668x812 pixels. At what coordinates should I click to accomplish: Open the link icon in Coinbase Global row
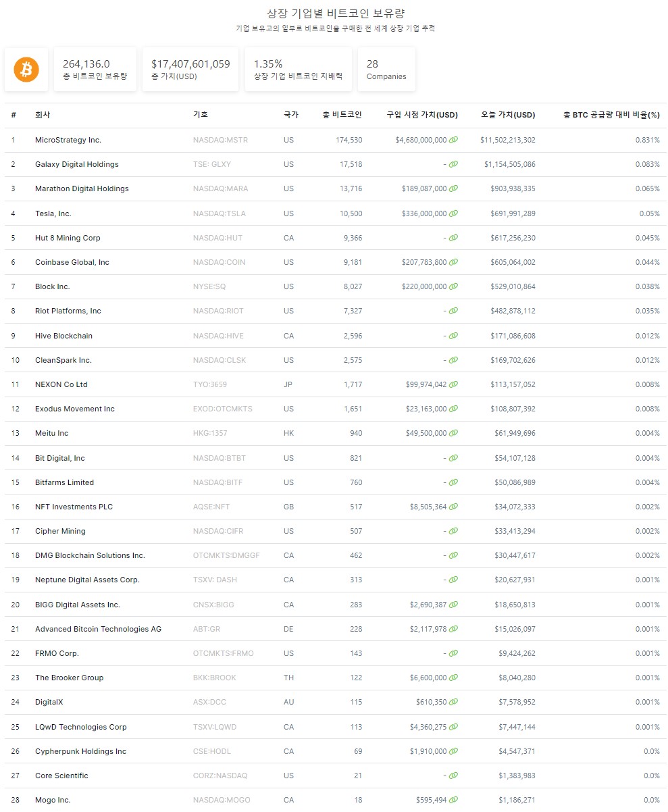pyautogui.click(x=453, y=262)
